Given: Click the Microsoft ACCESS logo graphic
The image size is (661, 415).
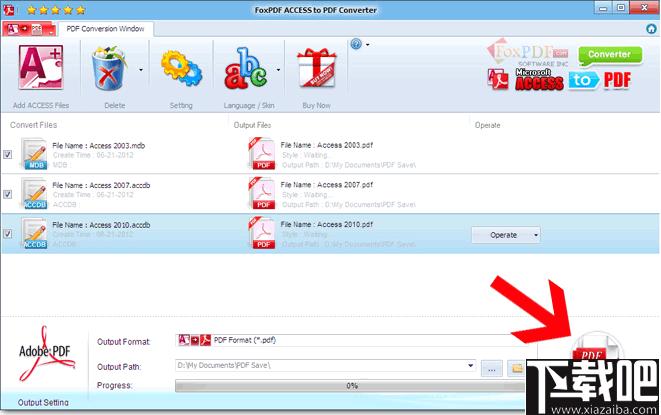Looking at the screenshot, I should tap(539, 79).
